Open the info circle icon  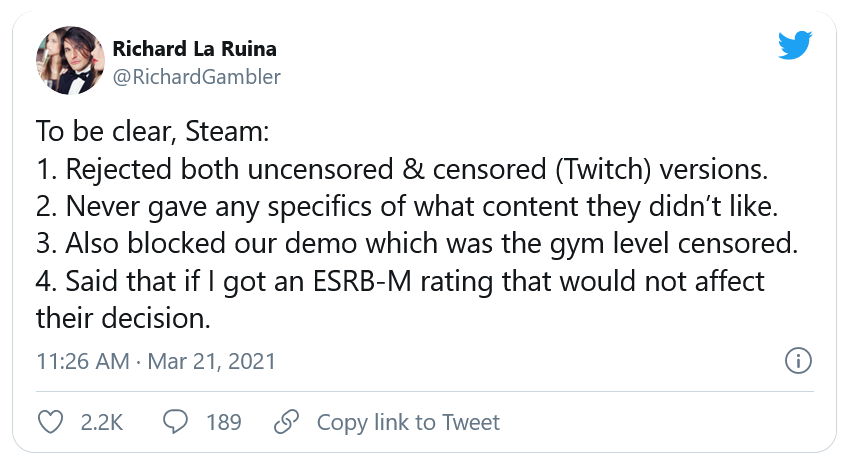coord(797,361)
